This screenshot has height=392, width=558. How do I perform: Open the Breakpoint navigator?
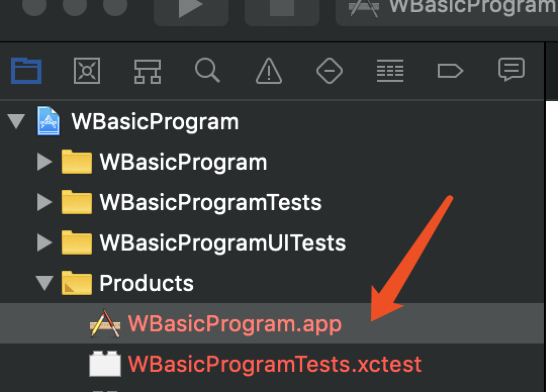click(450, 70)
